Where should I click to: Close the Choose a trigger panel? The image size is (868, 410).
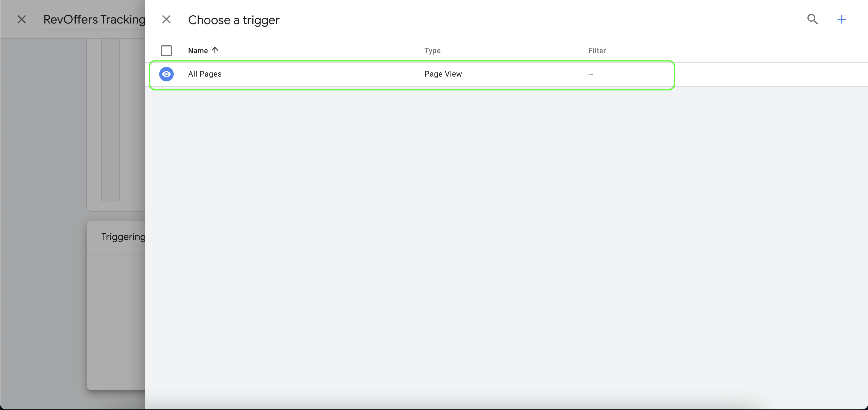click(166, 19)
